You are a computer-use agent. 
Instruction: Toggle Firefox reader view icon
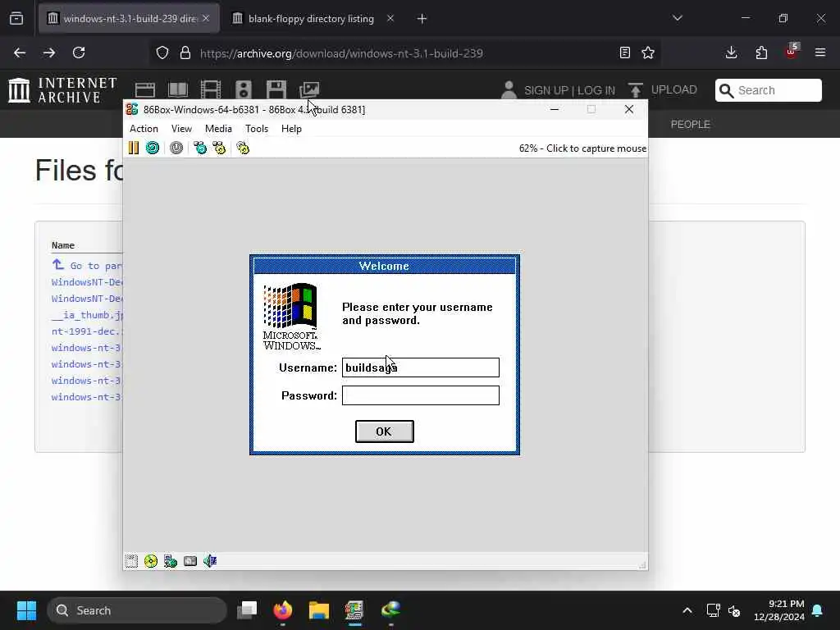click(624, 52)
